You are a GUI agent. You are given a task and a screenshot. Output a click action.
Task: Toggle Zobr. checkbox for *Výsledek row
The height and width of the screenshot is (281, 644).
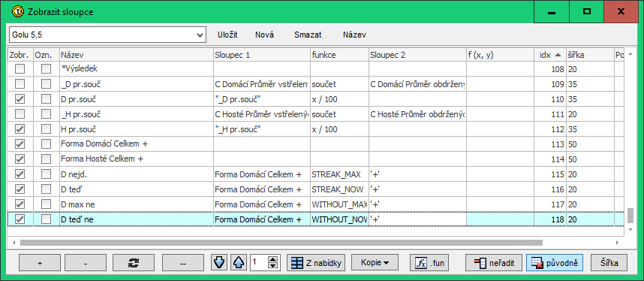(x=20, y=68)
